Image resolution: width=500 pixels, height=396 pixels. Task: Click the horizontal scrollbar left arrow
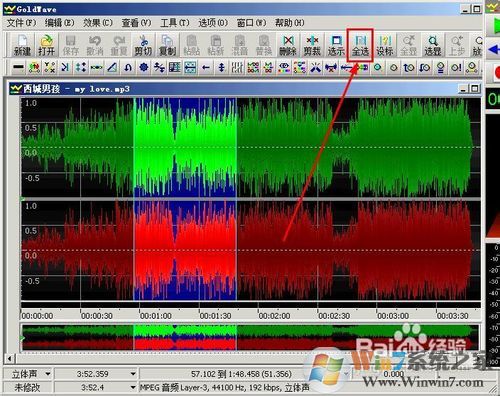(10, 359)
